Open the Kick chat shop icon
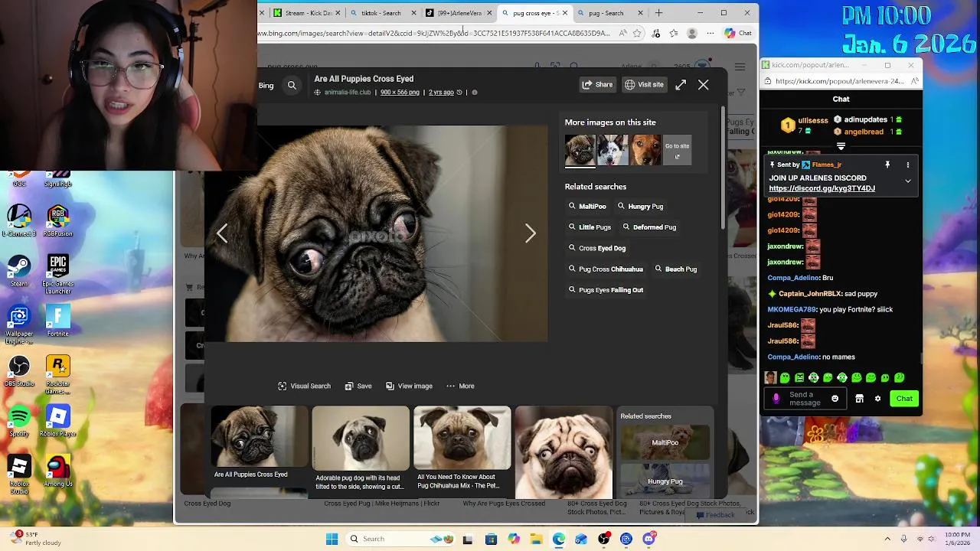Image resolution: width=980 pixels, height=551 pixels. [x=859, y=399]
